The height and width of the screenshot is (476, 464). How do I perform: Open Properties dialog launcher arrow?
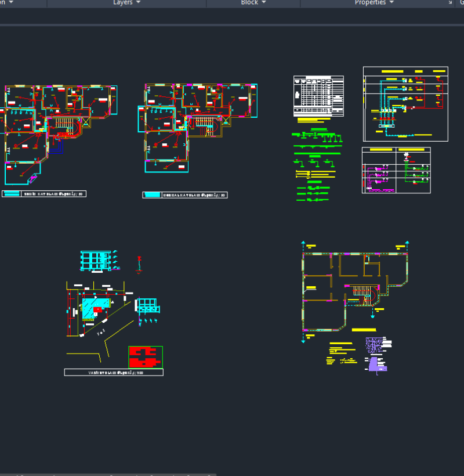coord(451,3)
